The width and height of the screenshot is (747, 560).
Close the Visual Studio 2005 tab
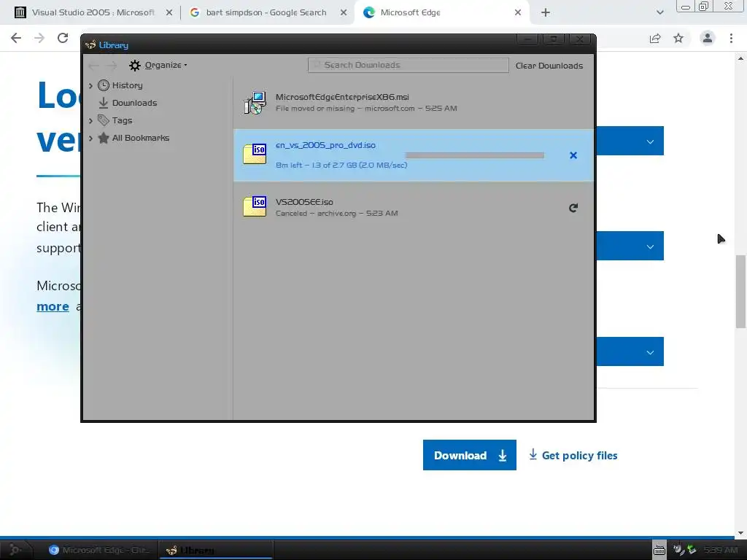click(169, 13)
